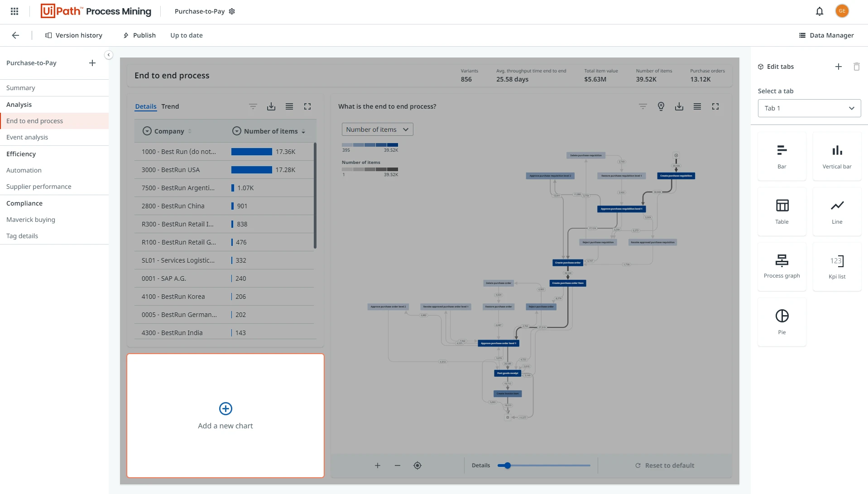Choose the Bar chart type
This screenshot has height=494, width=868.
tap(782, 156)
